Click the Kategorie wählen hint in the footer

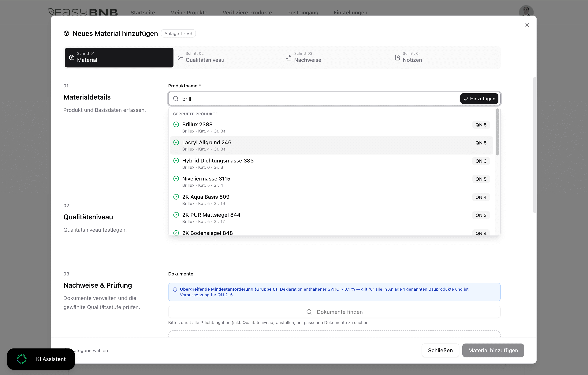[90, 350]
